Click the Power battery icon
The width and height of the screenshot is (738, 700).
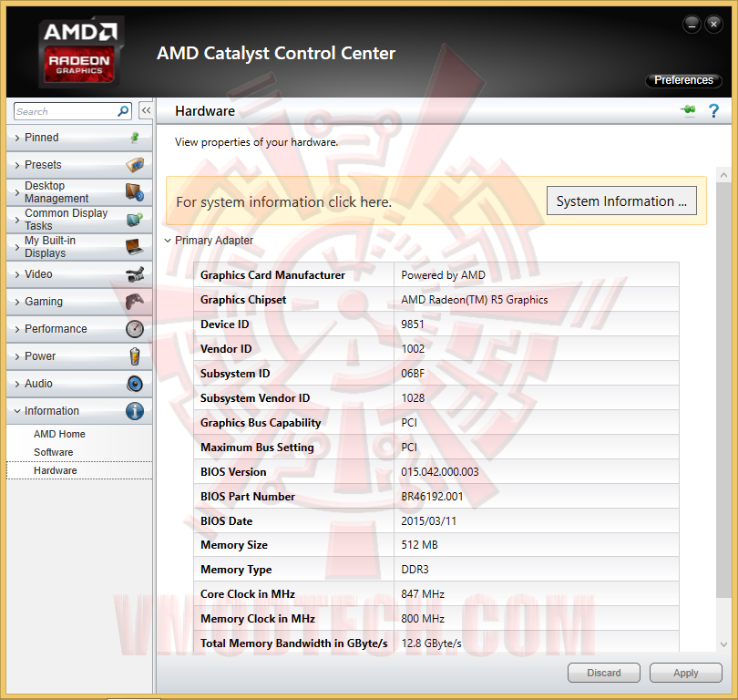(x=135, y=355)
